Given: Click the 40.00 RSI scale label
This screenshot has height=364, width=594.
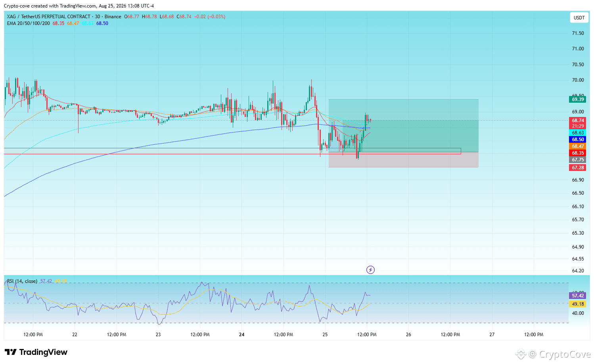Looking at the screenshot, I should click(578, 313).
